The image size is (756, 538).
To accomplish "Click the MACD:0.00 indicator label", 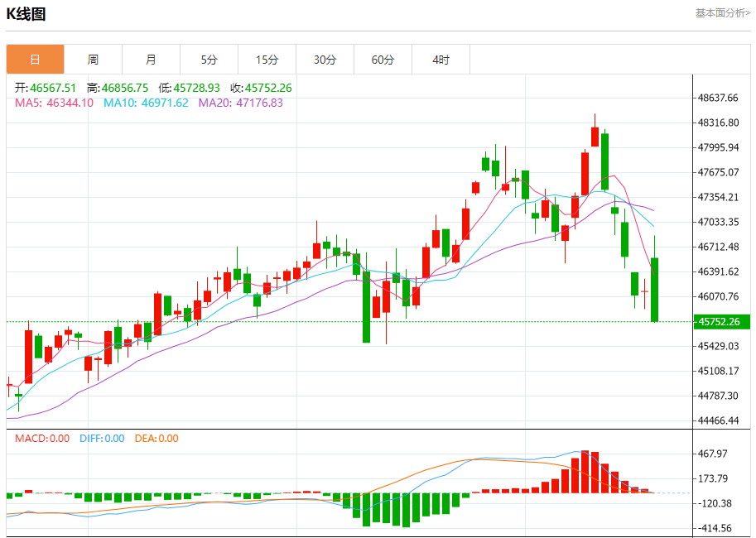I will 42,439.
